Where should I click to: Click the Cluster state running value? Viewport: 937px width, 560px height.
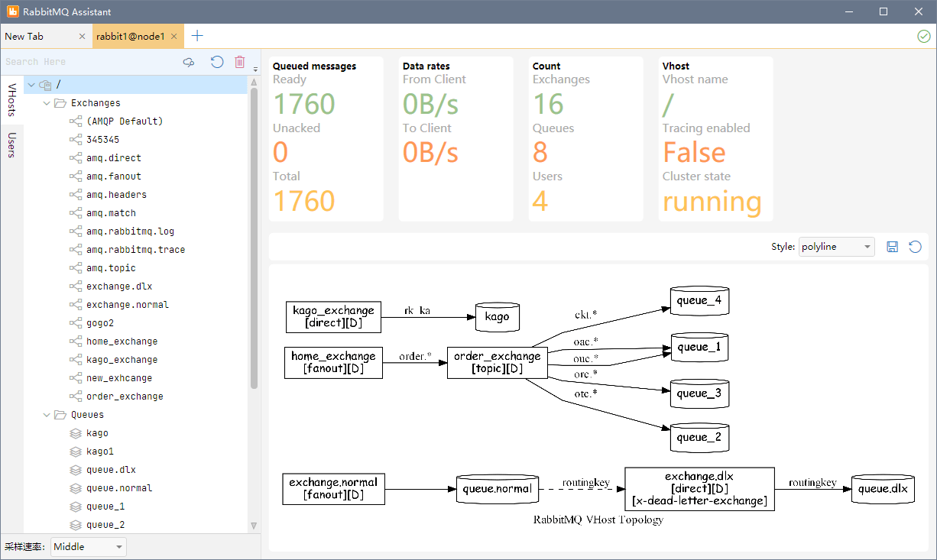(712, 202)
